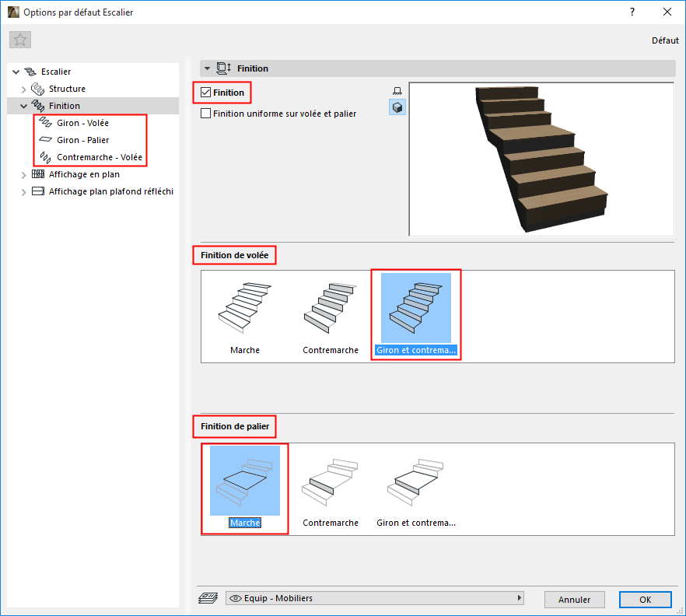Viewport: 686px width, 616px height.
Task: Click the Finition de volée heading
Action: pyautogui.click(x=235, y=255)
